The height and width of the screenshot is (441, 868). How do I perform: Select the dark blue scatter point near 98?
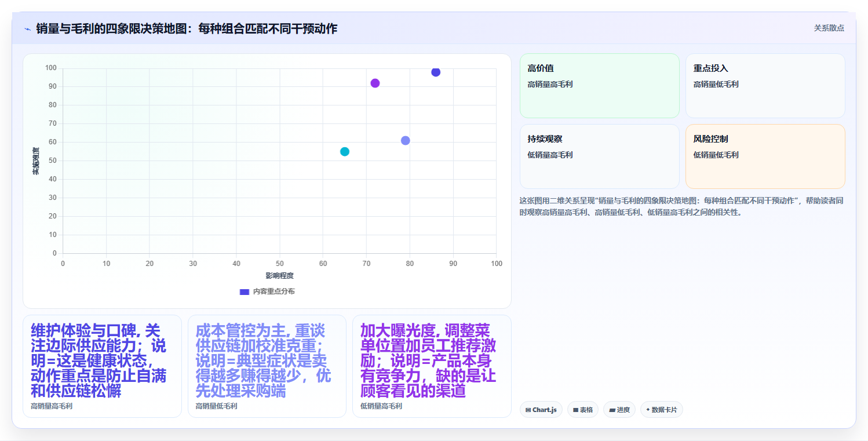[x=436, y=72]
